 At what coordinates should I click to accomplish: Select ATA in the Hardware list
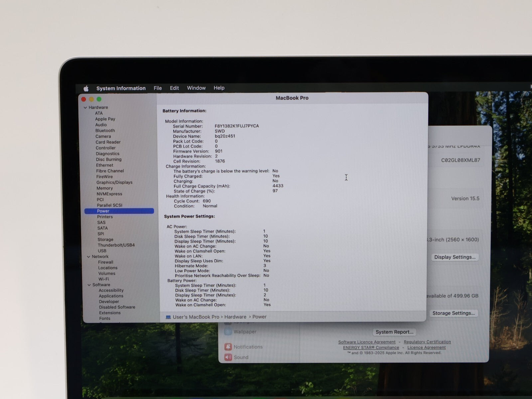(99, 113)
